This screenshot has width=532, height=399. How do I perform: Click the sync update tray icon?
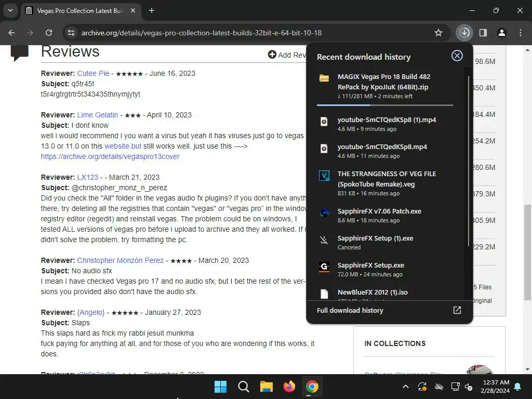point(422,387)
